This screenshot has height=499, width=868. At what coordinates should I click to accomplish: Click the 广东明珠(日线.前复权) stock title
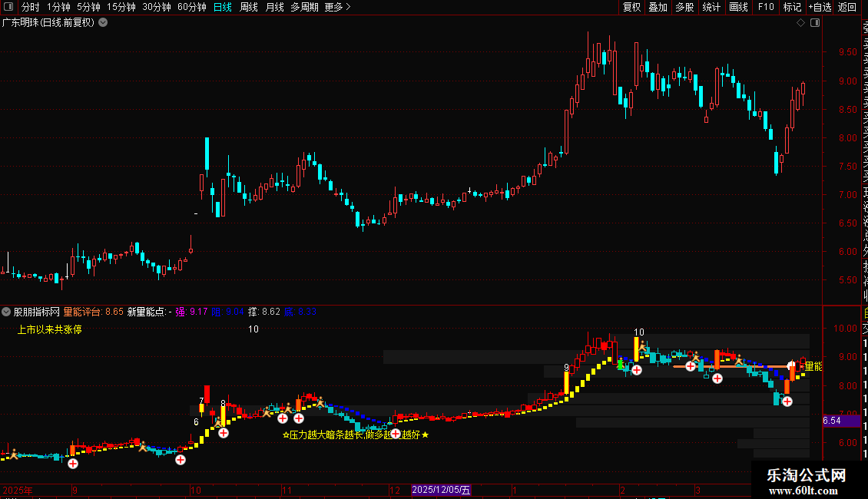click(48, 23)
